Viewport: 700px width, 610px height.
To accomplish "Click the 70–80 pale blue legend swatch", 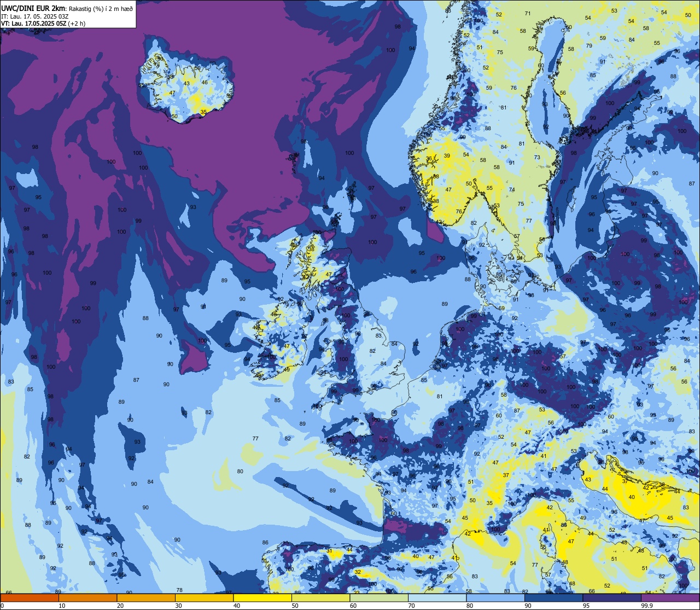I will tap(437, 598).
